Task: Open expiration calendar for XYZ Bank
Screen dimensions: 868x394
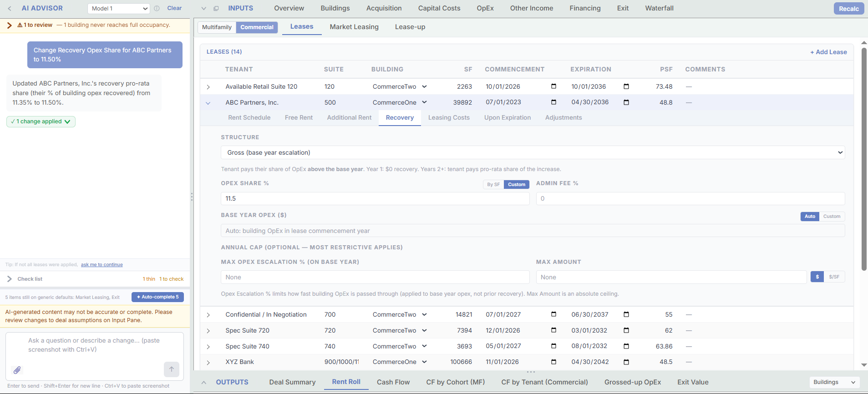Action: [626, 362]
